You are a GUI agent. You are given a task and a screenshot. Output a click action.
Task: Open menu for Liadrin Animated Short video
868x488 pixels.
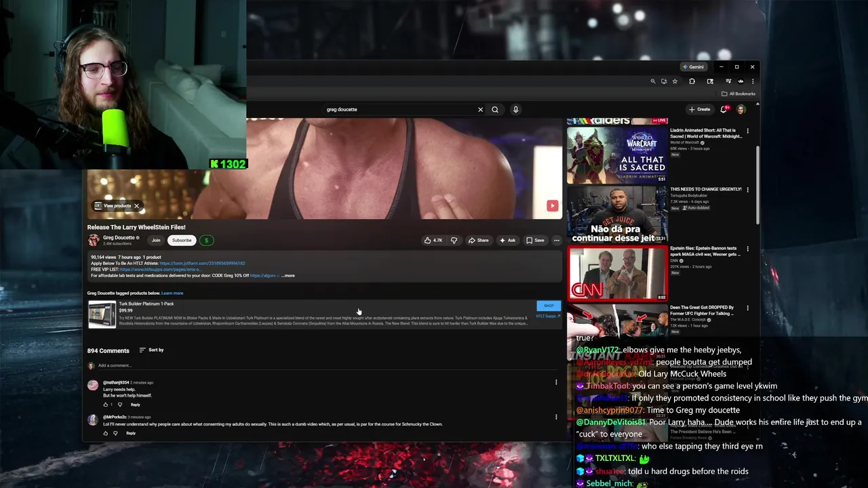tap(748, 131)
